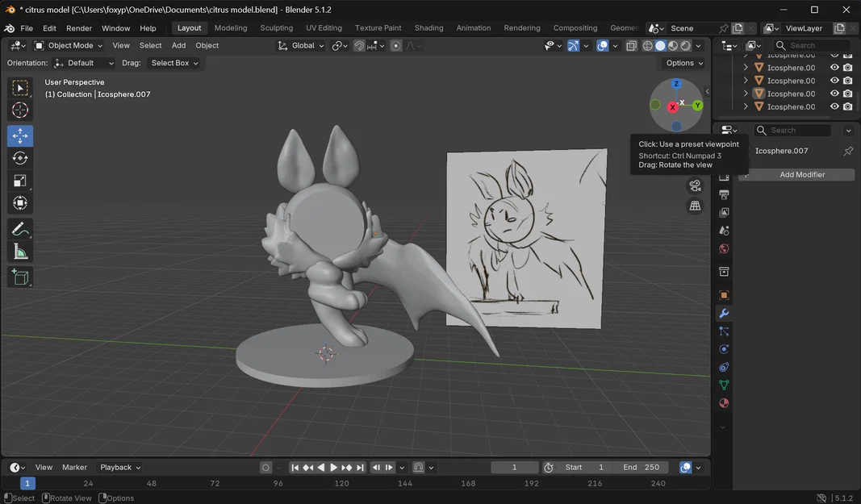861x504 pixels.
Task: Open viewport Options dropdown
Action: [x=683, y=63]
